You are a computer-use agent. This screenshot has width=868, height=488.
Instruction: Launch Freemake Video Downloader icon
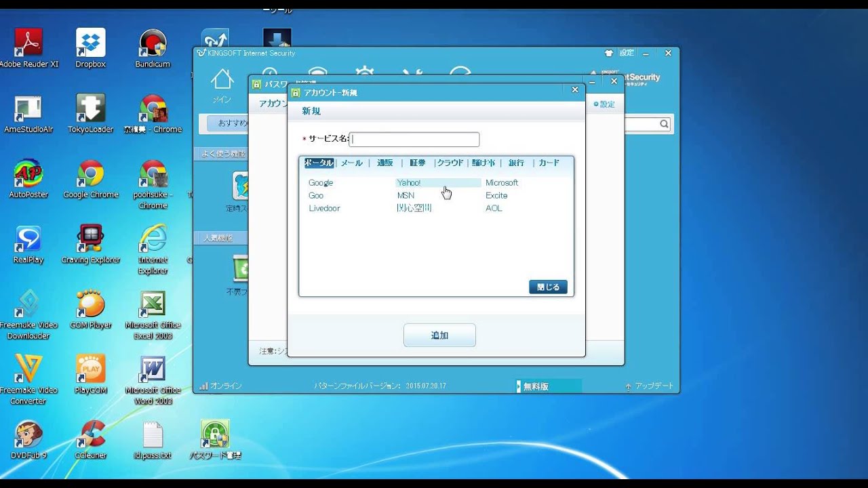pos(28,313)
